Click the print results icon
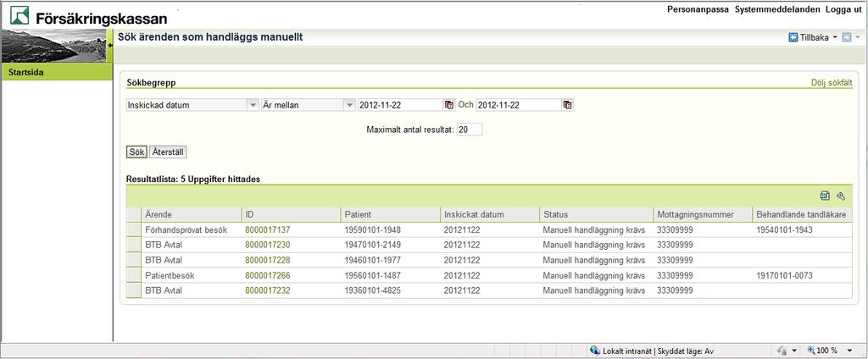Image resolution: width=868 pixels, height=359 pixels. tap(826, 196)
